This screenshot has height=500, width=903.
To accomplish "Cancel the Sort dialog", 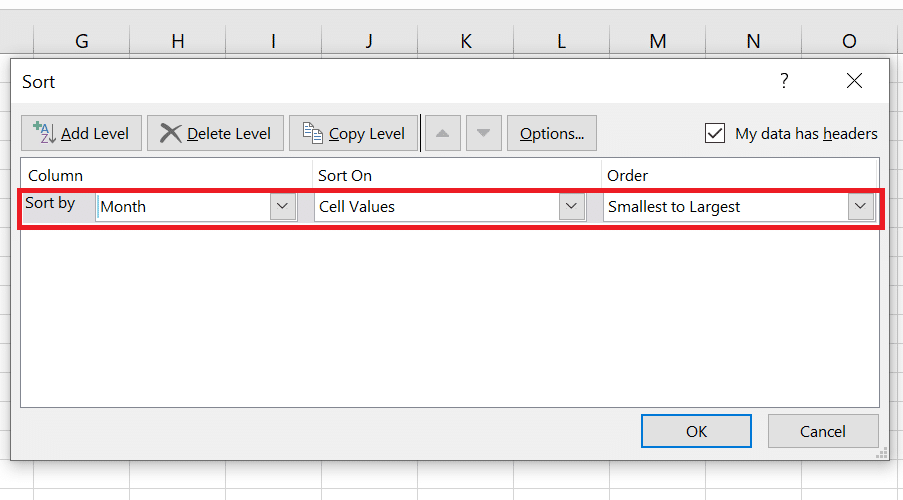I will pos(823,431).
